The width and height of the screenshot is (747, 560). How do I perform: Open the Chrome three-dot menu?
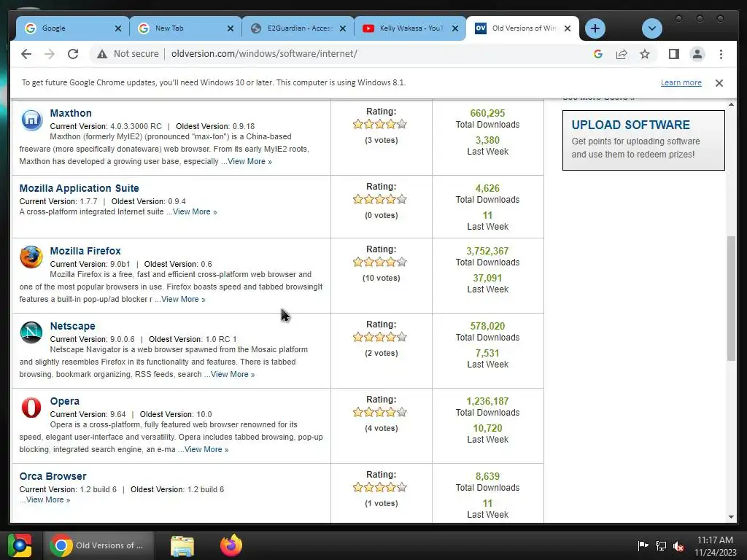721,54
